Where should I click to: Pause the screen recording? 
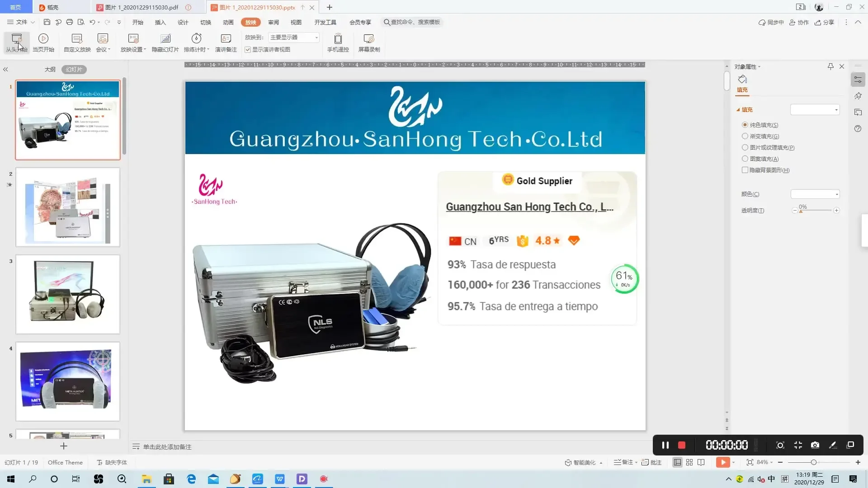click(x=665, y=445)
